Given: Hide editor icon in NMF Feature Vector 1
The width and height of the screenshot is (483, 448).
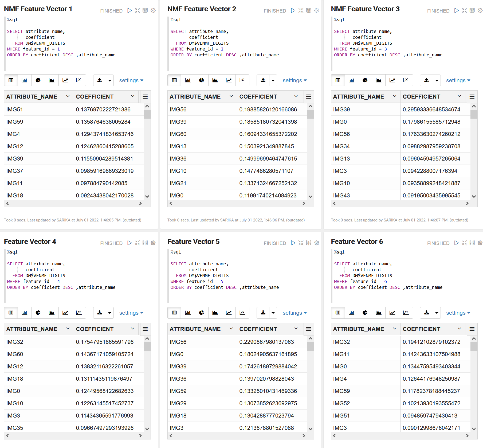Looking at the screenshot, I should [x=137, y=10].
